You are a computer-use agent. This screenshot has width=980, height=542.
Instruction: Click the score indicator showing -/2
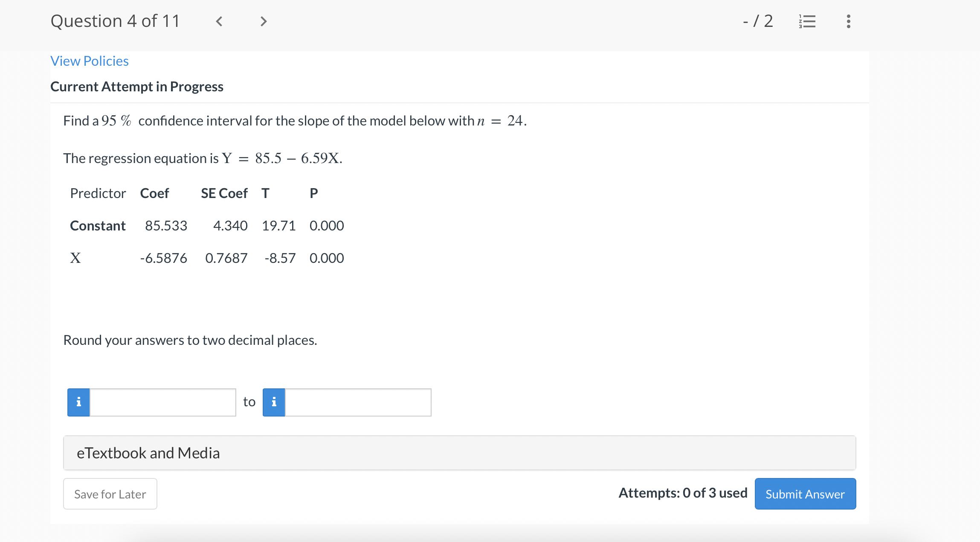click(758, 21)
